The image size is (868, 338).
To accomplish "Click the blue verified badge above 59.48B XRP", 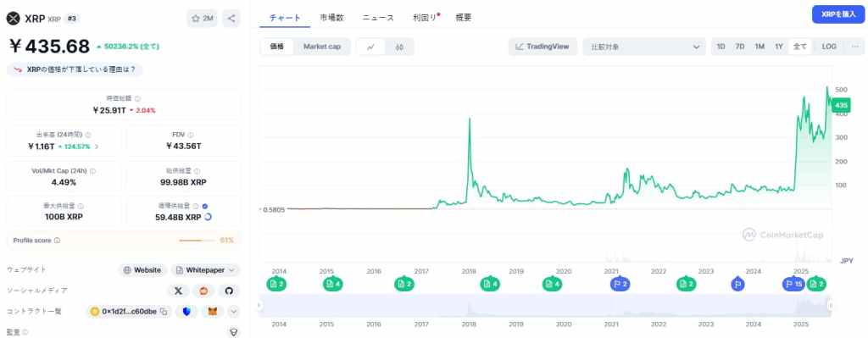I will (x=205, y=207).
